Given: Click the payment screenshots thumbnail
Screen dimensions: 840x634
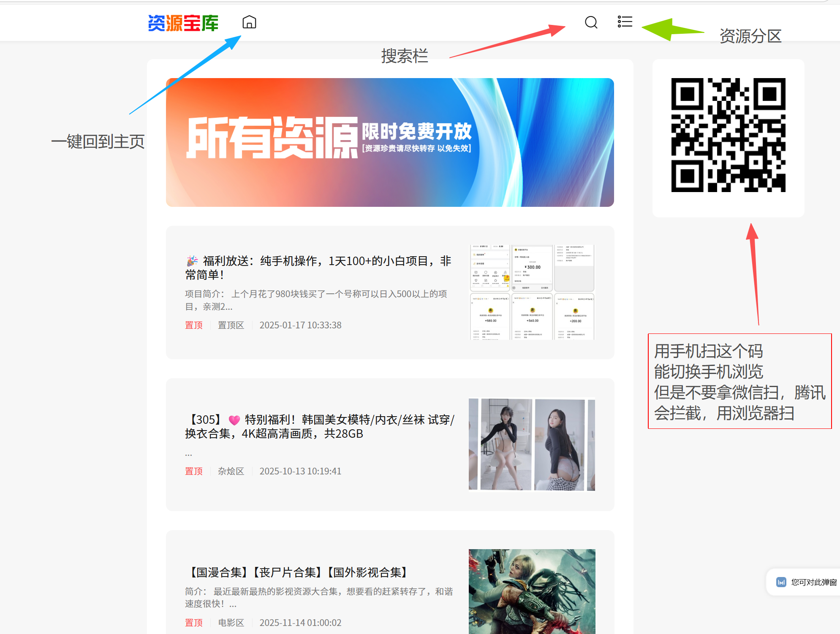Looking at the screenshot, I should 532,292.
